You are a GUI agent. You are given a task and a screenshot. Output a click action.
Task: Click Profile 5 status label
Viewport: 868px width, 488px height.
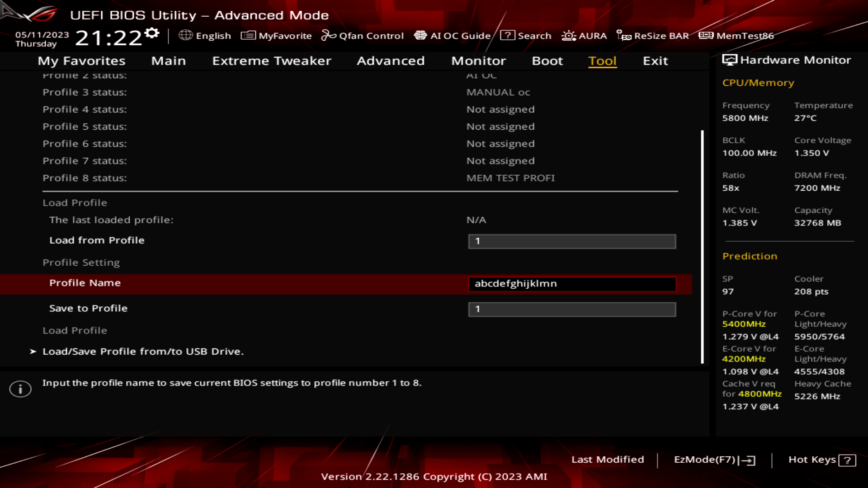coord(85,127)
